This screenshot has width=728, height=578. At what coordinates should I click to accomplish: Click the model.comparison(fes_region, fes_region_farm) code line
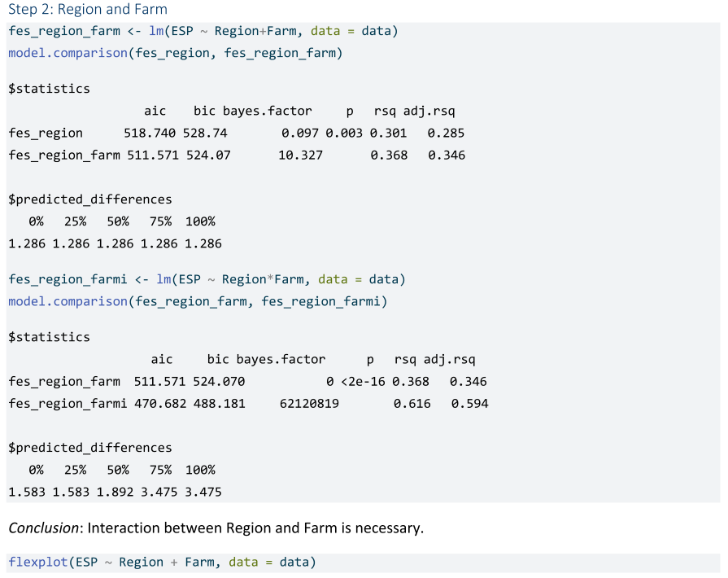175,53
